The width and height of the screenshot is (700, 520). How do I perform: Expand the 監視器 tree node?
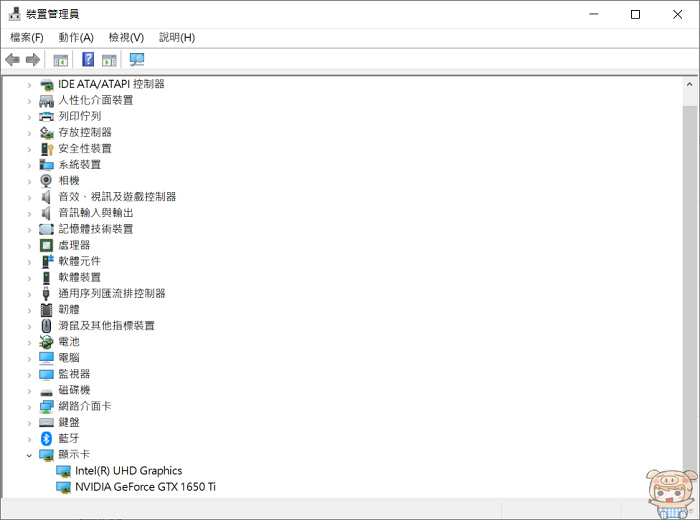pos(29,374)
